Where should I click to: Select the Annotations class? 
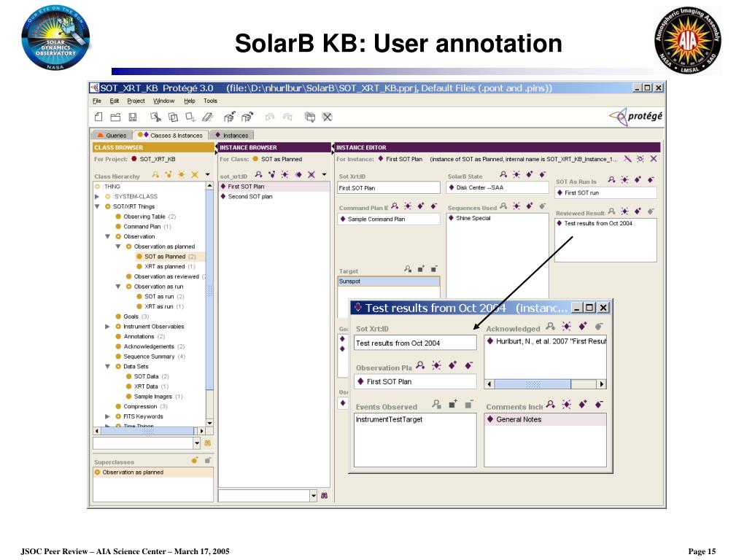[x=139, y=336]
